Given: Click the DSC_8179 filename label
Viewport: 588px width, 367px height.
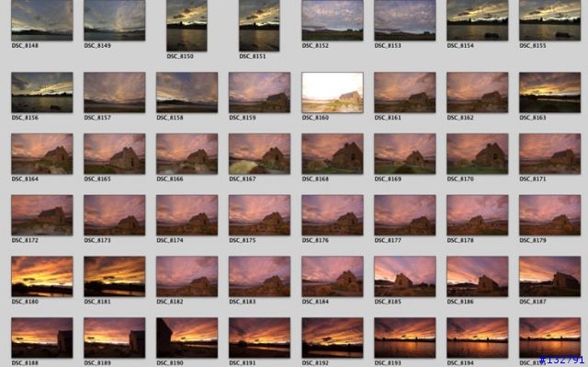Looking at the screenshot, I should pos(533,240).
